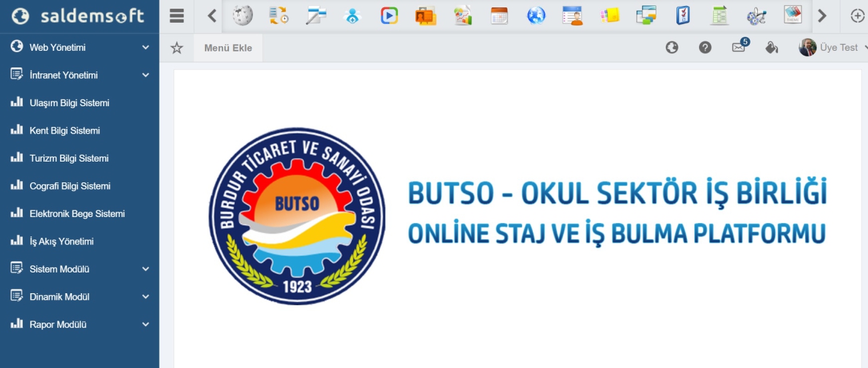Click the Sistem Modülü chevron arrow
The height and width of the screenshot is (368, 868).
tap(146, 269)
